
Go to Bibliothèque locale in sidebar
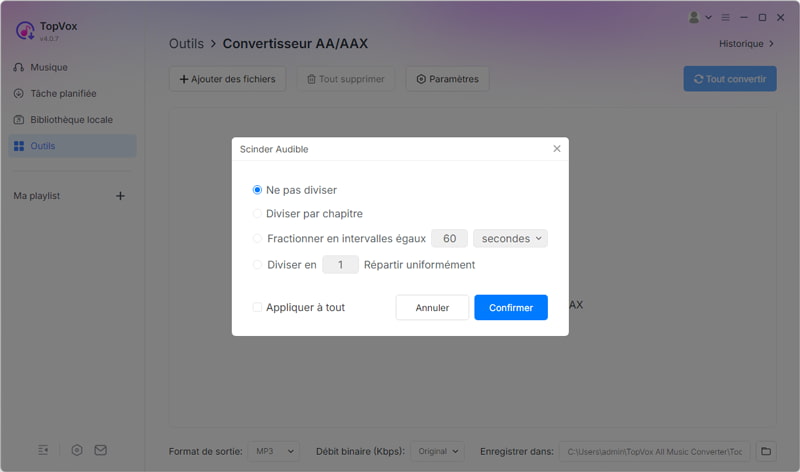70,120
